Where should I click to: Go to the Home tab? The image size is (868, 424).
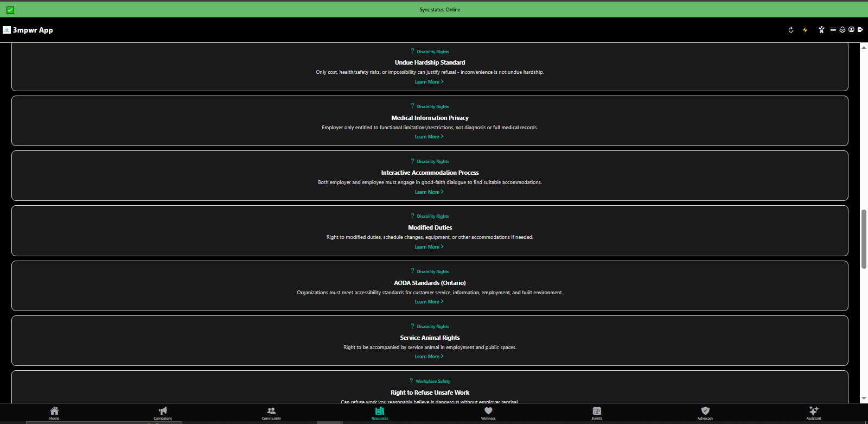tap(54, 413)
